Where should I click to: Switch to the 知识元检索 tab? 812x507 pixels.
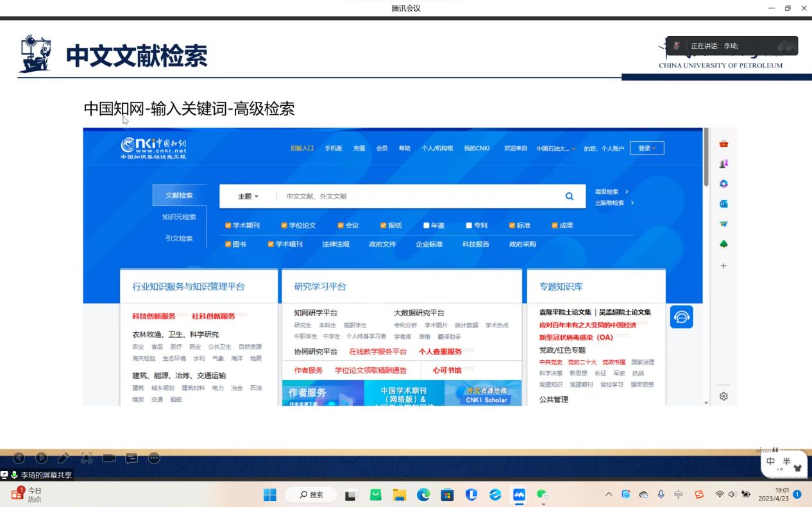tap(179, 217)
